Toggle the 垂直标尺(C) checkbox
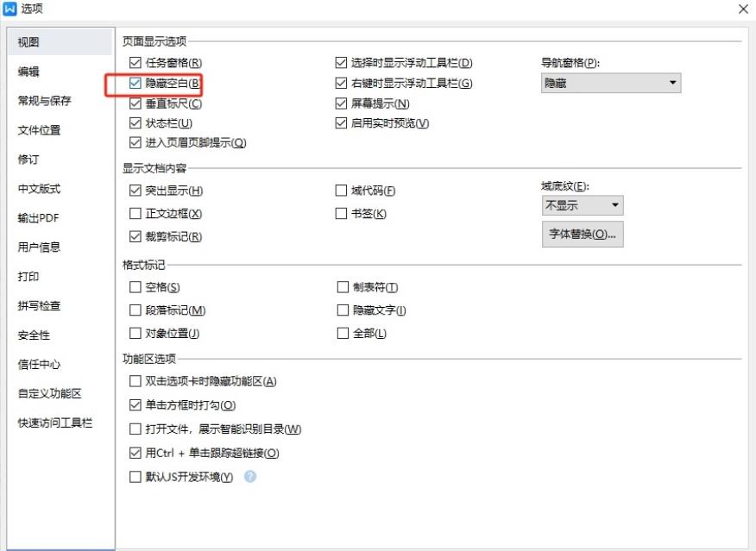Image resolution: width=756 pixels, height=551 pixels. [135, 103]
